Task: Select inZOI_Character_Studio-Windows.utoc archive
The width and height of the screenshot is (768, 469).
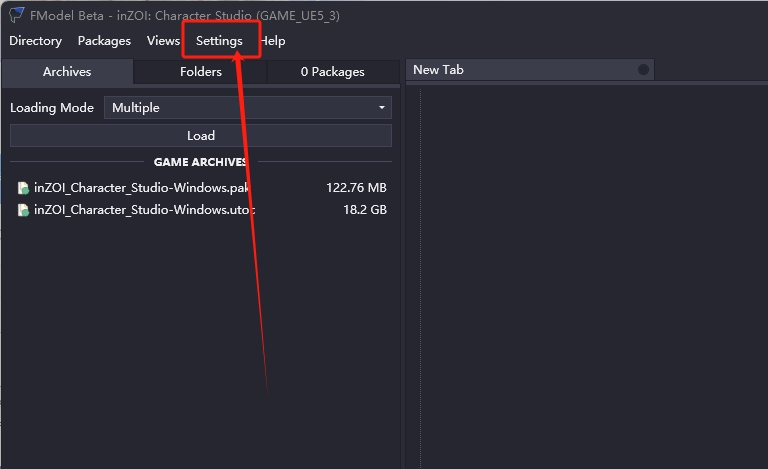Action: [x=201, y=210]
